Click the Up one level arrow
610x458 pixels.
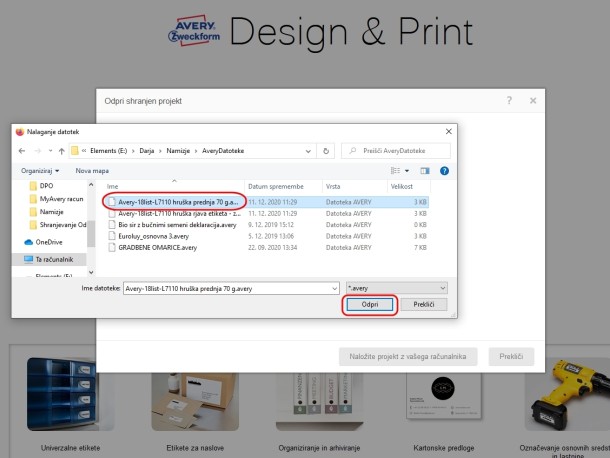point(61,151)
